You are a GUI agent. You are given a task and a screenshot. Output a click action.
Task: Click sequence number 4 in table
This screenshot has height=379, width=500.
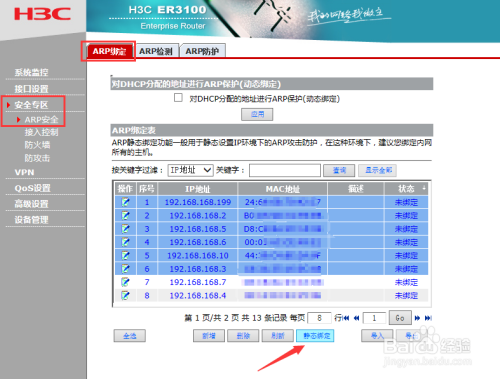147,242
